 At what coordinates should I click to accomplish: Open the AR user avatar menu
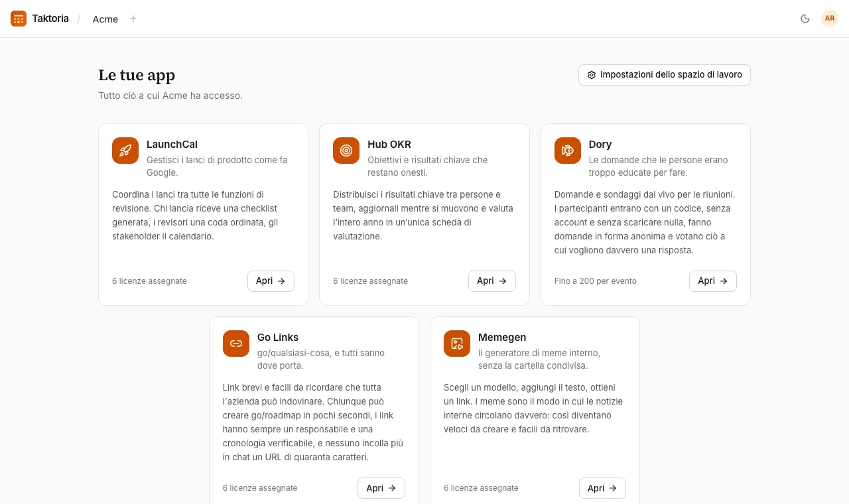pos(830,19)
